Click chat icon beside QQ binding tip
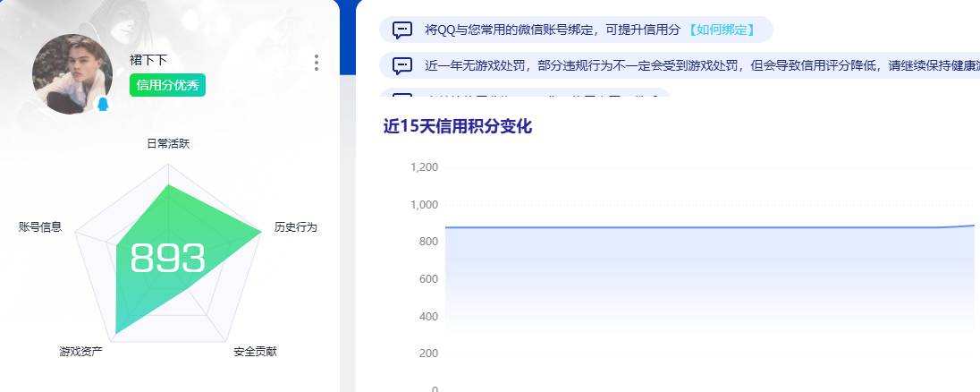This screenshot has height=392, width=980. tap(401, 30)
